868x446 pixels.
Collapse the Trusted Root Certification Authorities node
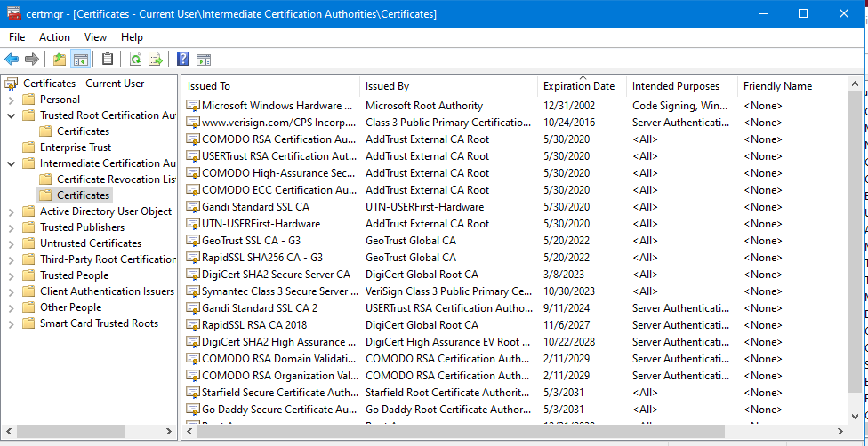click(x=11, y=116)
